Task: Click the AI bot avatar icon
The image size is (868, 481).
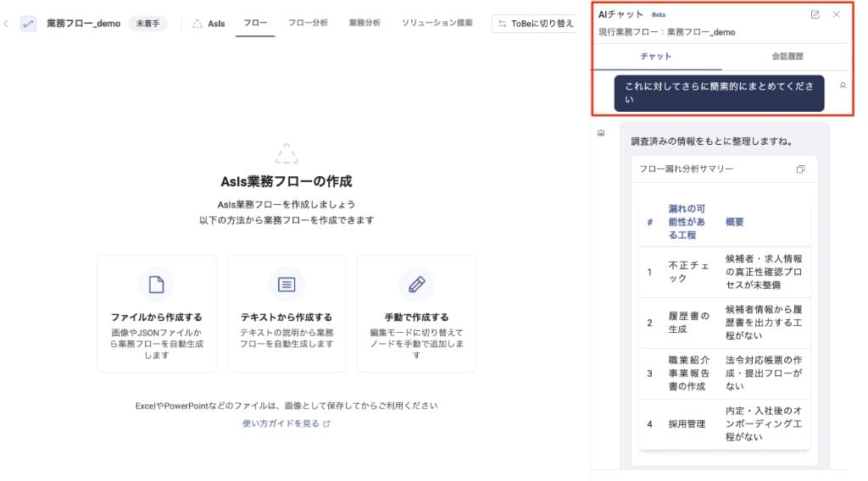Action: tap(601, 133)
